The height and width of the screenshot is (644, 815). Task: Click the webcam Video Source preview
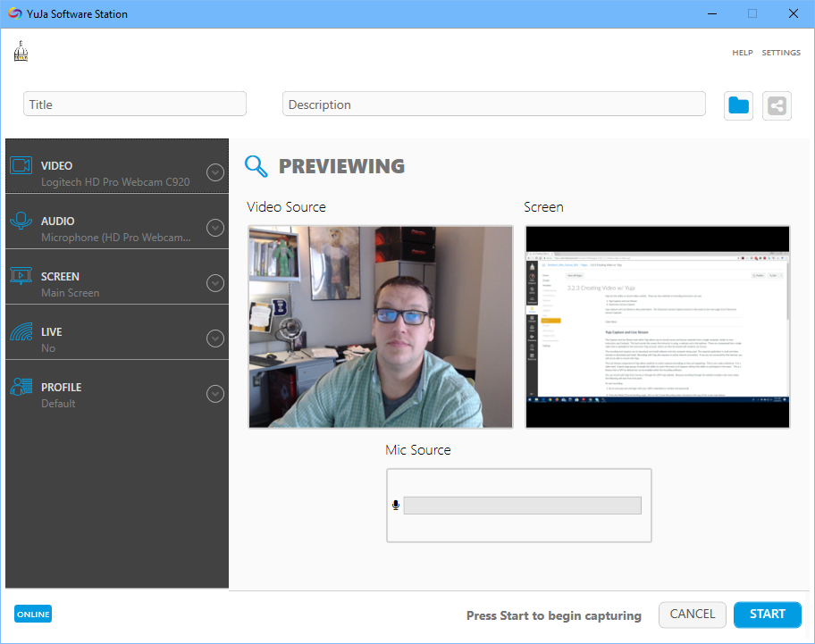point(381,327)
